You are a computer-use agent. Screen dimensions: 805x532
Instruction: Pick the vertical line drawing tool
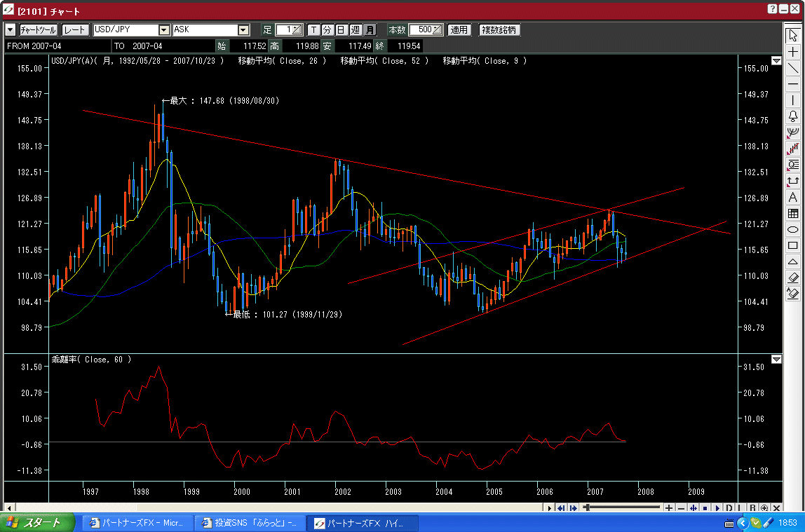(793, 100)
